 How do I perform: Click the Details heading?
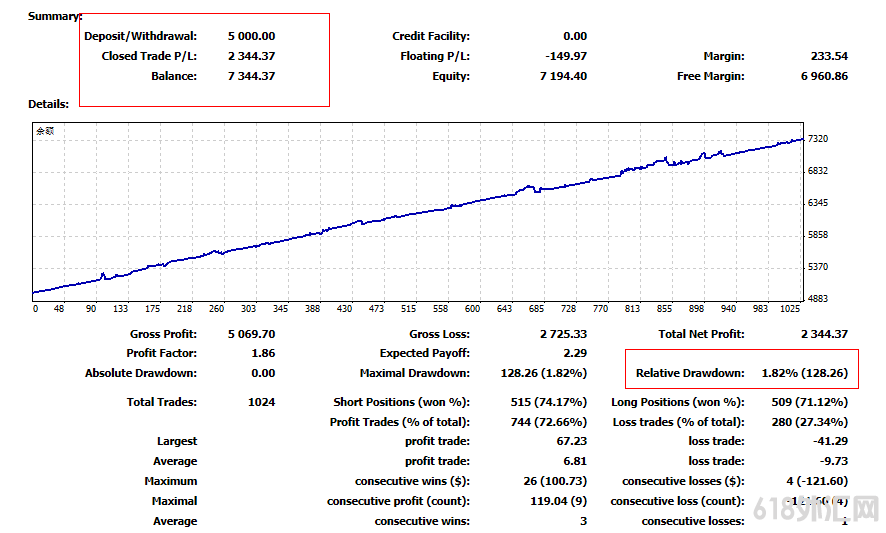click(48, 104)
